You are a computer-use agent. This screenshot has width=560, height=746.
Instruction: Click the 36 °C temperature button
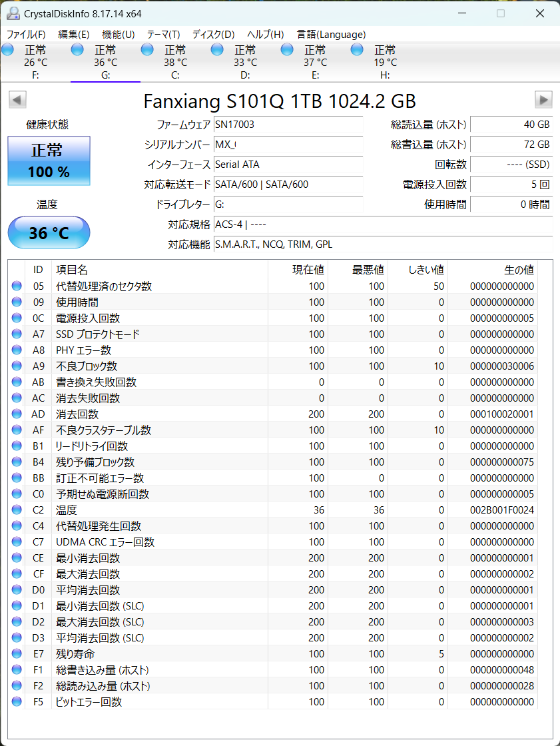pyautogui.click(x=49, y=232)
